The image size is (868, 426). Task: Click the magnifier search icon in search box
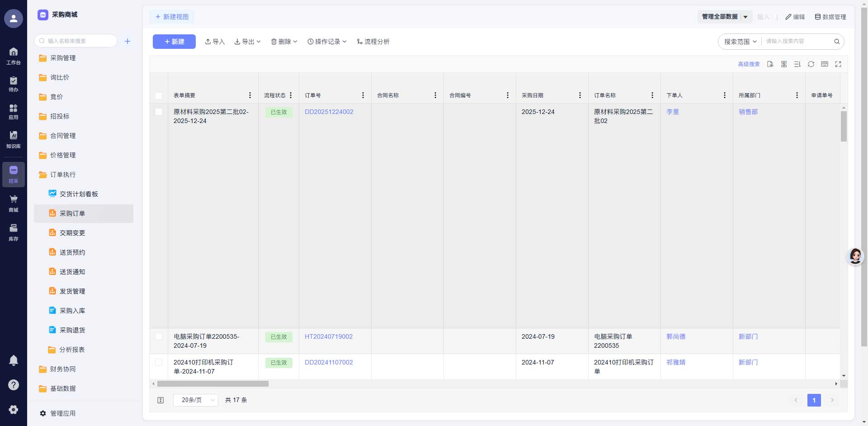(x=837, y=42)
